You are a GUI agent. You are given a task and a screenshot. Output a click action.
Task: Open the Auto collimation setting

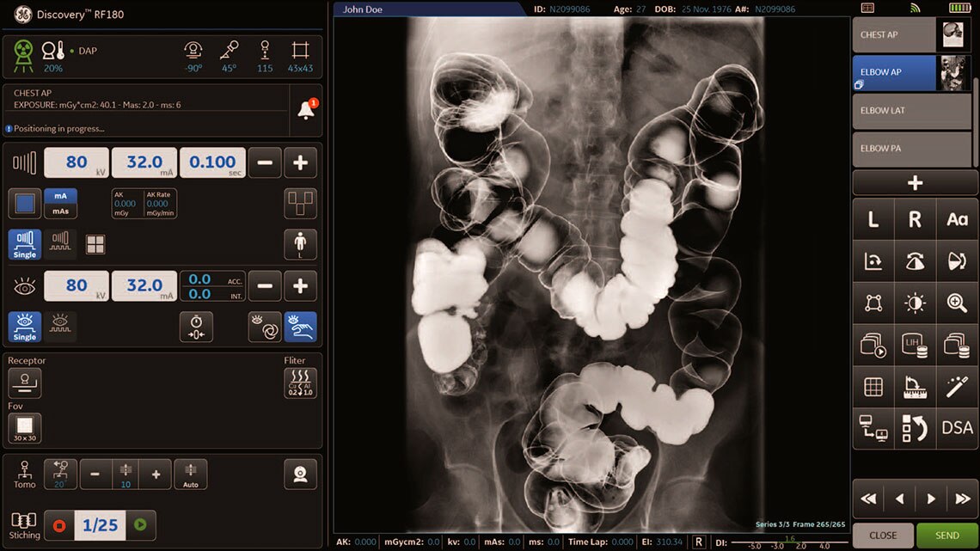190,474
